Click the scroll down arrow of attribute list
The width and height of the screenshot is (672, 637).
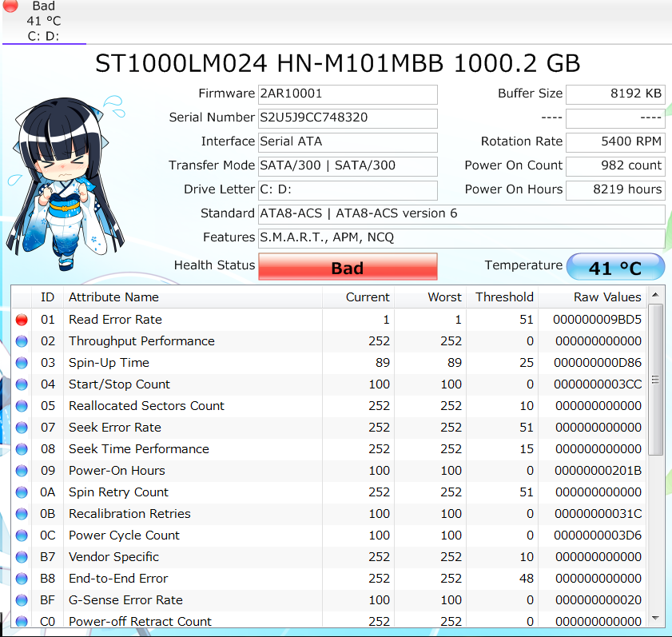(655, 618)
